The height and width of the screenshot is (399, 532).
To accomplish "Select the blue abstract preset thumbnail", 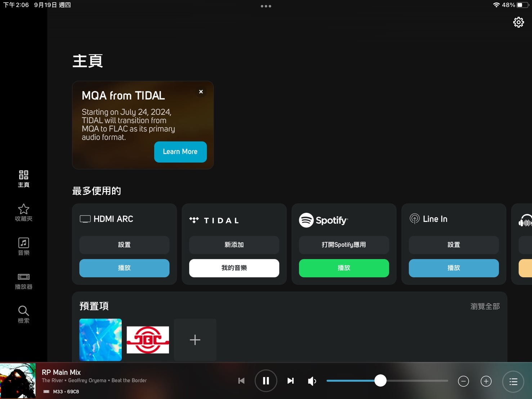I will pyautogui.click(x=100, y=340).
